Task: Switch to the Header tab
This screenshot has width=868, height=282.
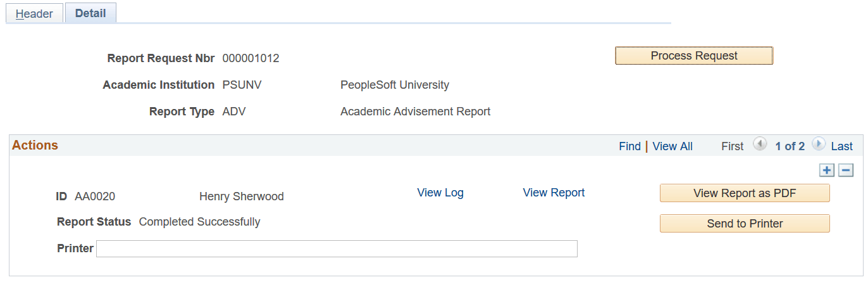Action: (x=35, y=14)
